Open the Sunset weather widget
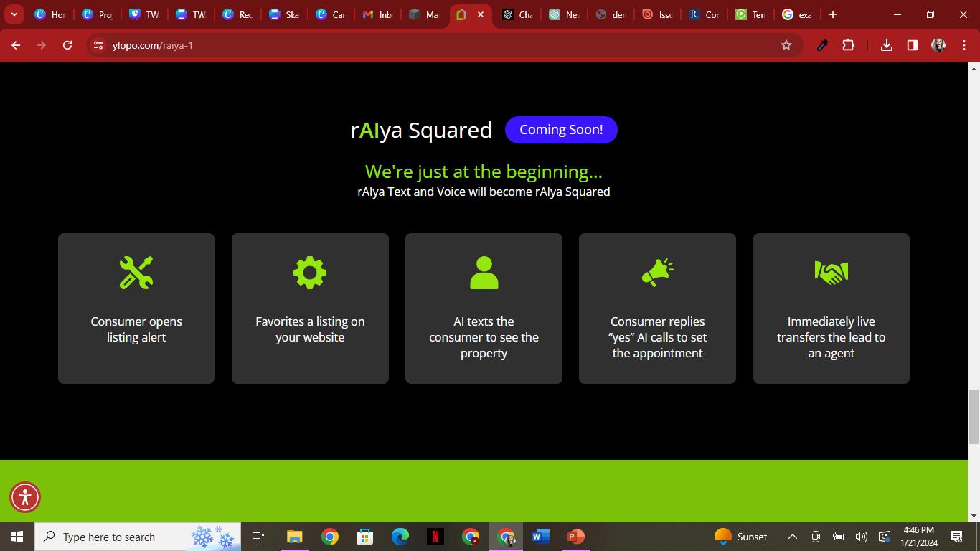The width and height of the screenshot is (980, 551). pos(740,537)
